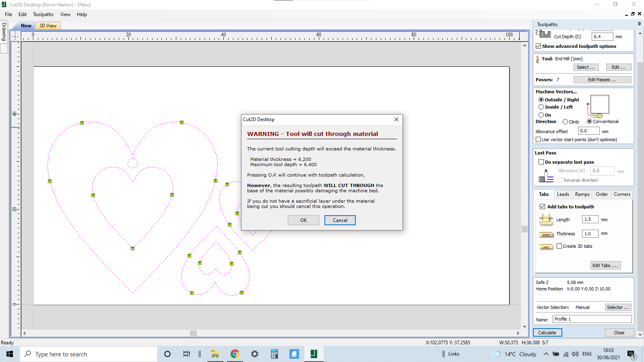Open Task View on the taskbar
This screenshot has height=362, width=644.
186,354
